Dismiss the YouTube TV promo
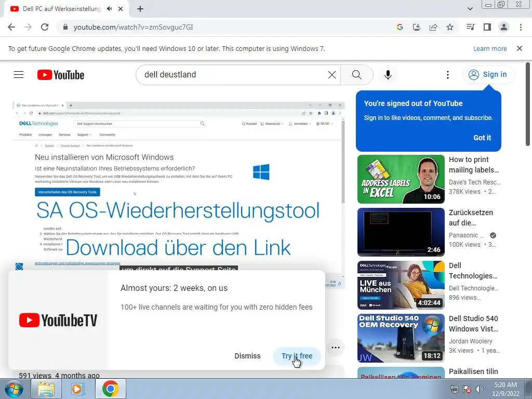The image size is (532, 399). (247, 356)
